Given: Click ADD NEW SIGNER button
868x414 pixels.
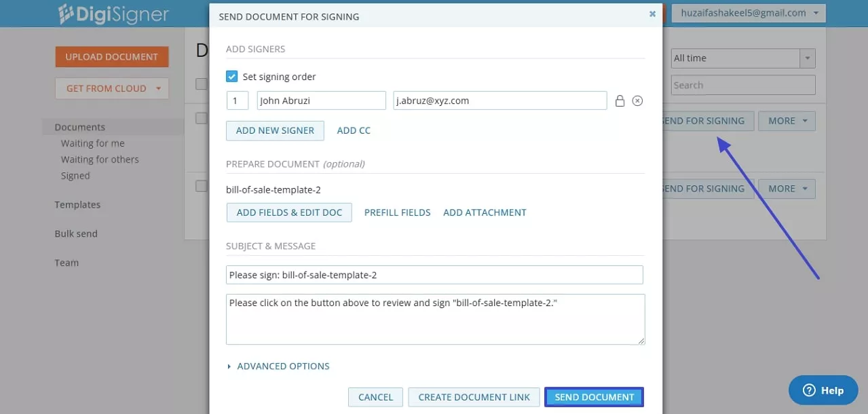Looking at the screenshot, I should (275, 130).
